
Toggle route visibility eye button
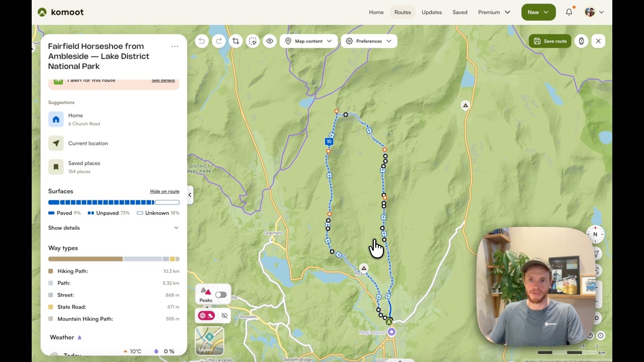(270, 41)
